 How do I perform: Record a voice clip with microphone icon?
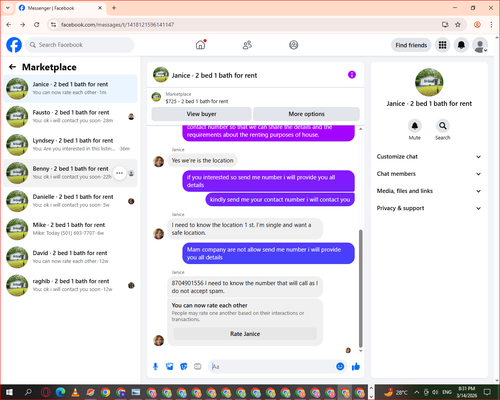pyautogui.click(x=155, y=367)
